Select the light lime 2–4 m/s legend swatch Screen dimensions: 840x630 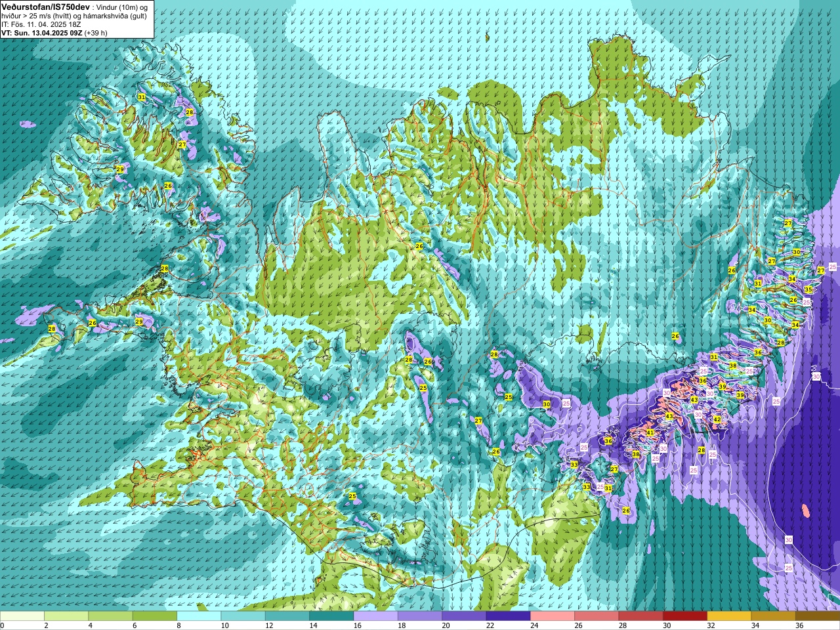tap(66, 616)
